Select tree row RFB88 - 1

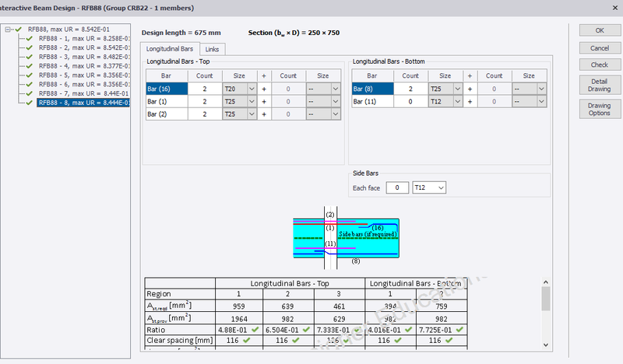[83, 39]
